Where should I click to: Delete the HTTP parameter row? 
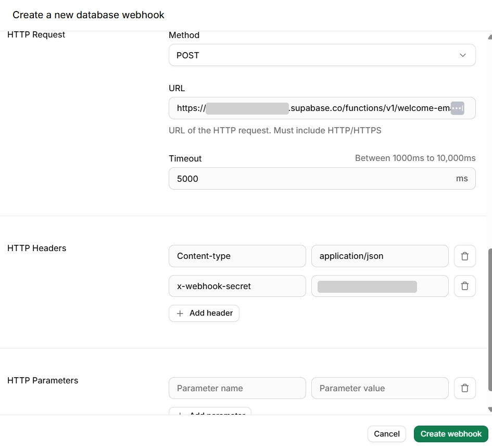(465, 388)
